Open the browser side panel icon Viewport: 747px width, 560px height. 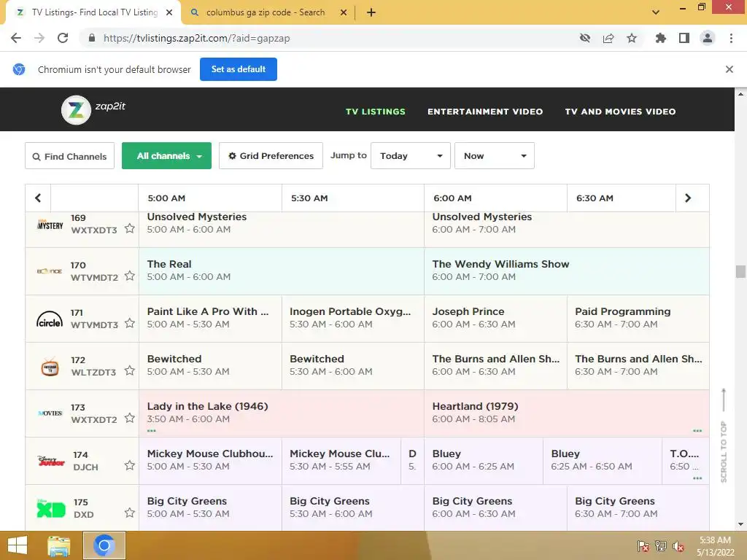684,38
